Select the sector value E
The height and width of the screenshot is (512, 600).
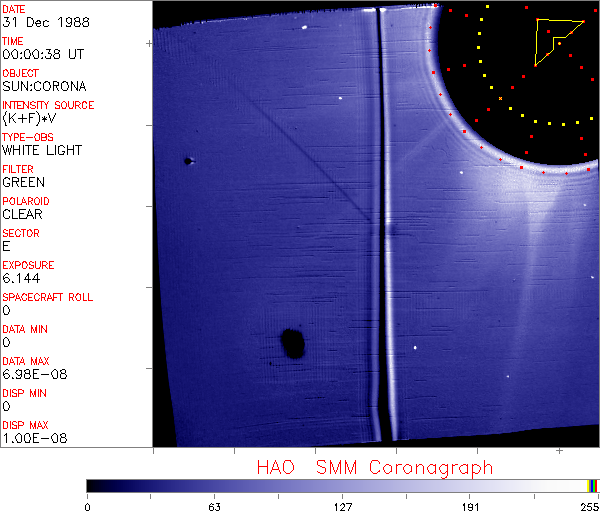tap(6, 246)
